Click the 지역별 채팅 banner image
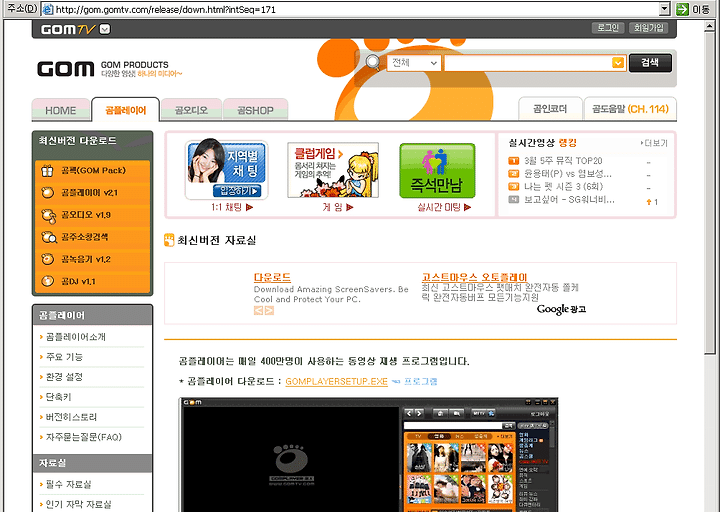 coord(226,169)
